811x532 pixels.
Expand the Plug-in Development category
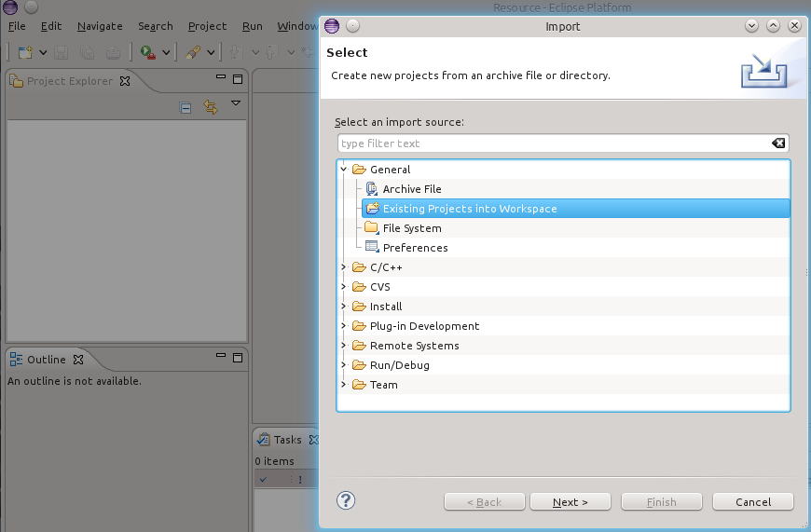[344, 326]
